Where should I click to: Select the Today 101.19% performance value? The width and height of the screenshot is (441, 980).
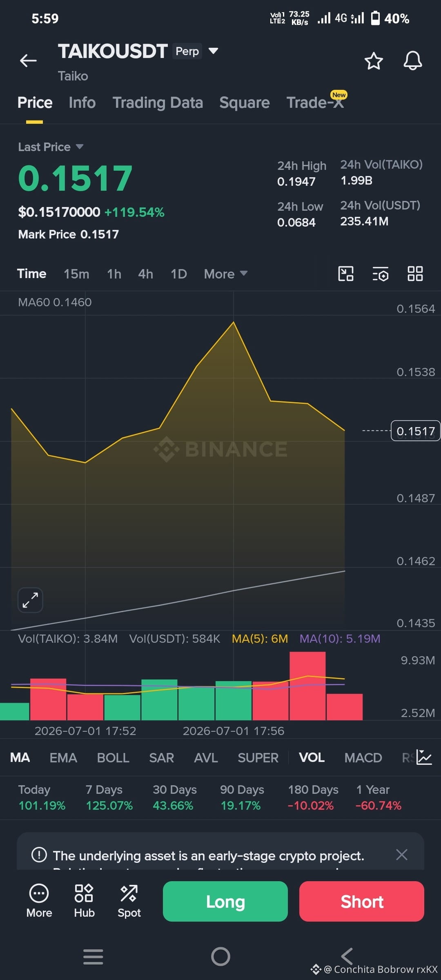click(42, 805)
